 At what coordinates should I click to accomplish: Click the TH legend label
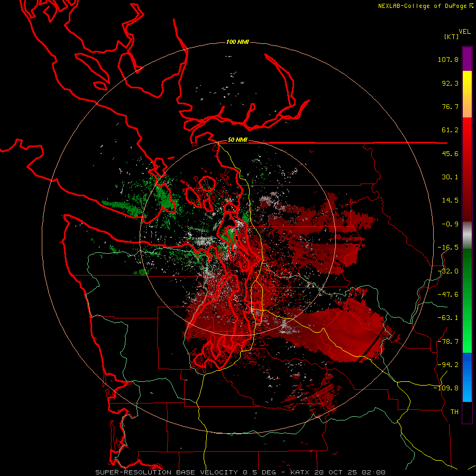[454, 412]
